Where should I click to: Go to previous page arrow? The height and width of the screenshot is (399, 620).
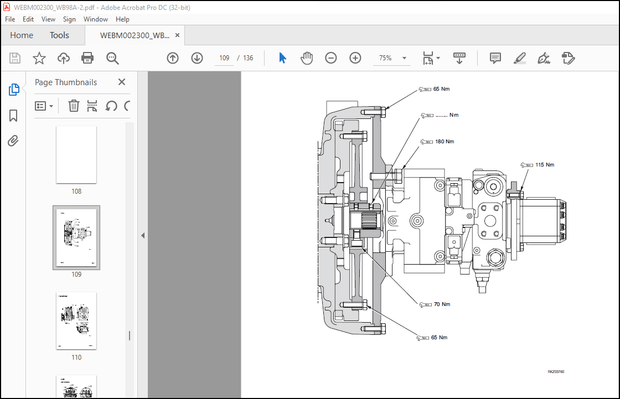coord(173,58)
